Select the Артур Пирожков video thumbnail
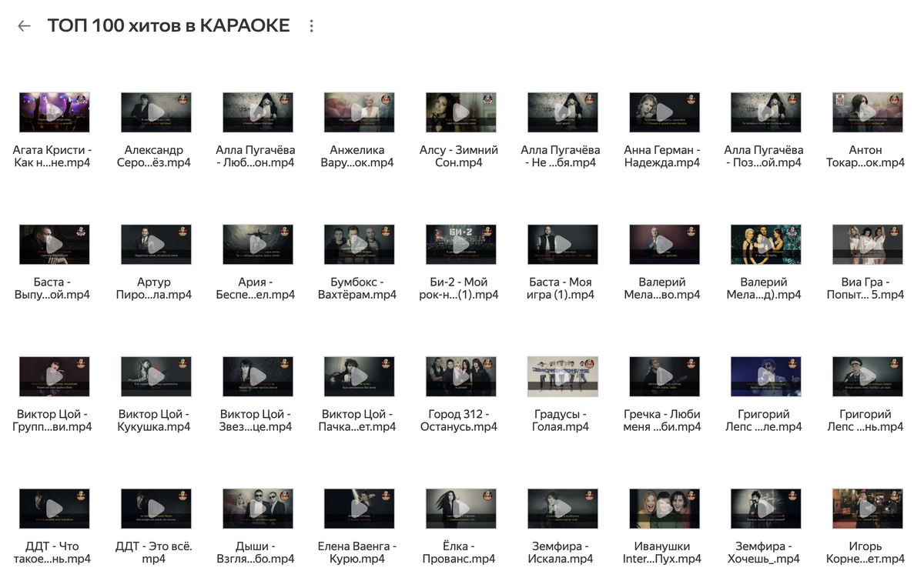 coord(156,245)
